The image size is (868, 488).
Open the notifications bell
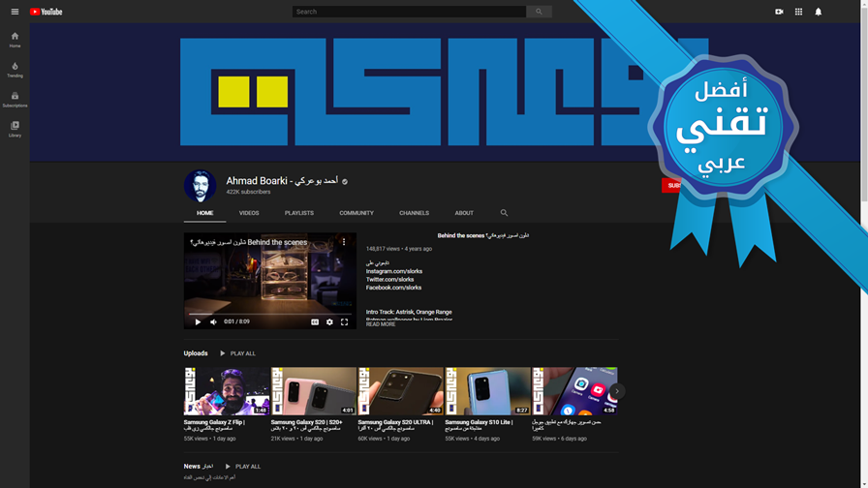[x=819, y=12]
